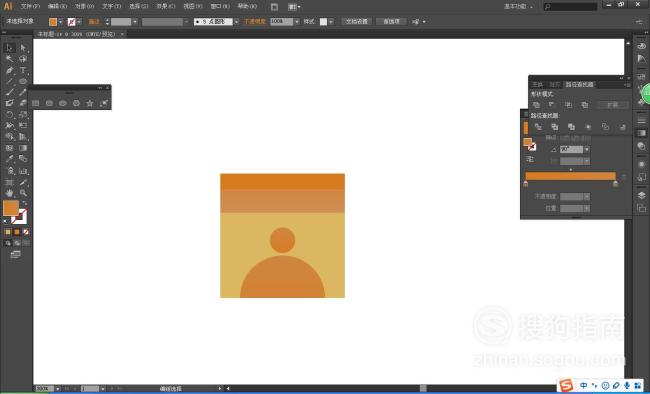The image size is (650, 394).
Task: Click Trim pathfinder icon
Action: (x=555, y=127)
